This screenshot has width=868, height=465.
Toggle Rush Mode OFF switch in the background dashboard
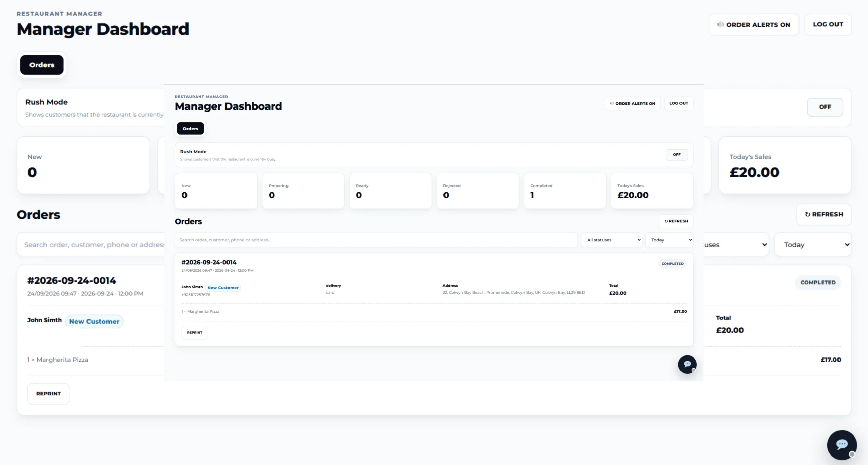825,107
